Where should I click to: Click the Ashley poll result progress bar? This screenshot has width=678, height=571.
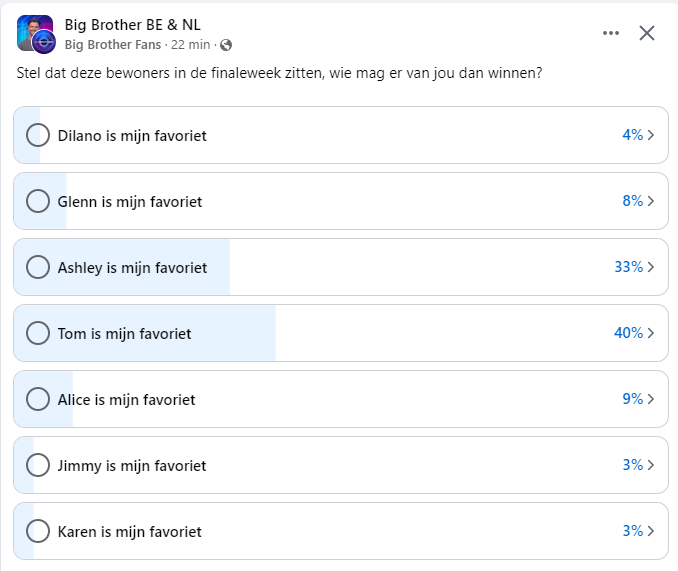122,267
